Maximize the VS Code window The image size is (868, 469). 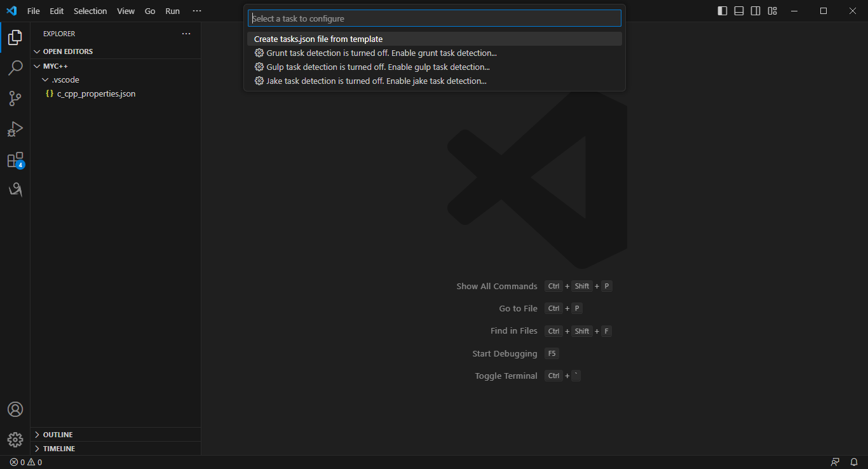tap(824, 11)
